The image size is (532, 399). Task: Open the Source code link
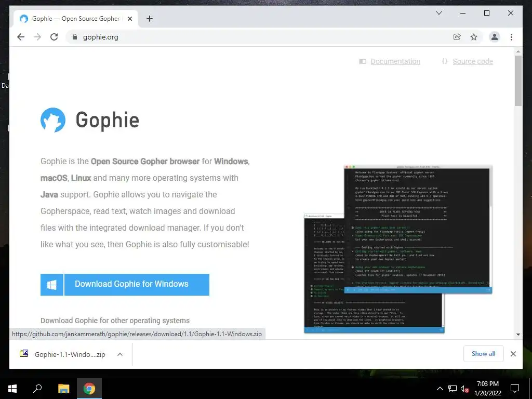pyautogui.click(x=473, y=61)
